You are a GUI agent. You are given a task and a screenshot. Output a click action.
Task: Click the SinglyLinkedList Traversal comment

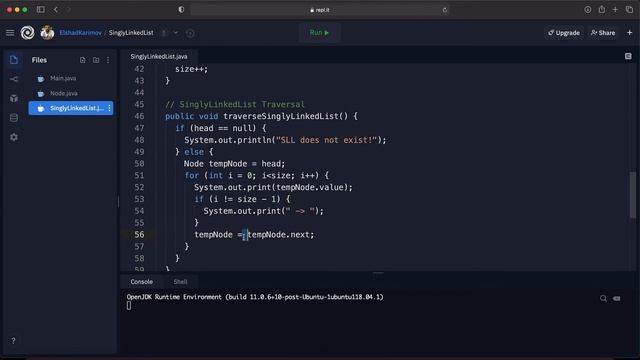pos(235,104)
